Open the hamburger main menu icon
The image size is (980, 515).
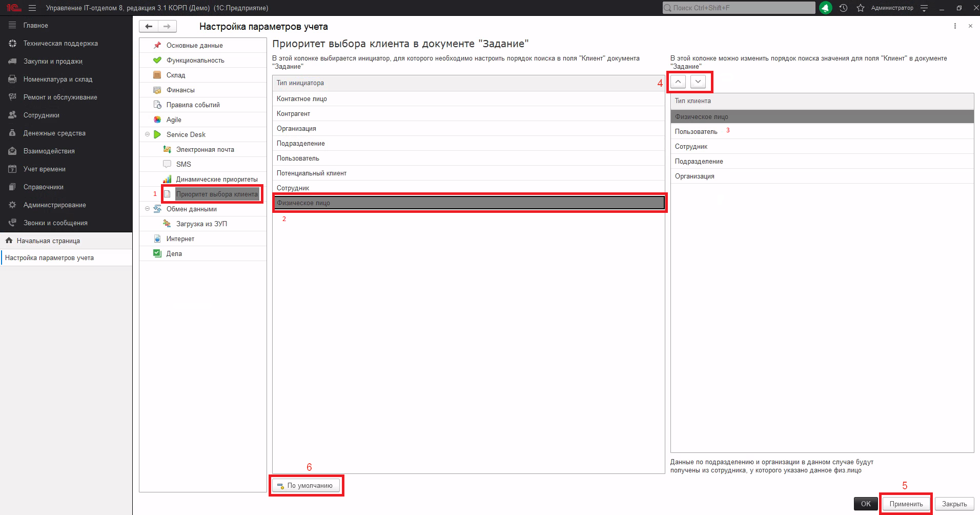tap(32, 8)
